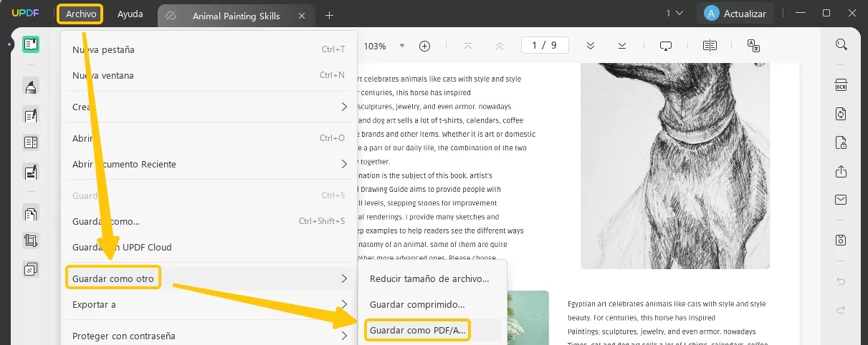Expand Guardar como otro submenu
Screen dimensions: 868x345
coord(208,278)
